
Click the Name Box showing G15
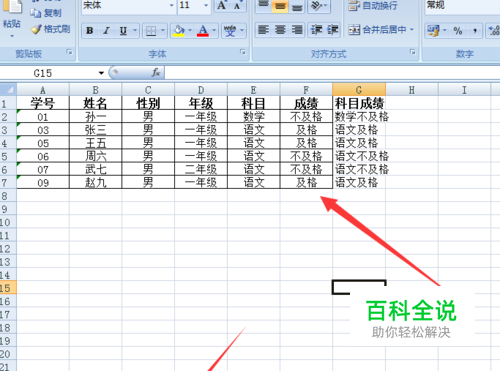(50, 73)
